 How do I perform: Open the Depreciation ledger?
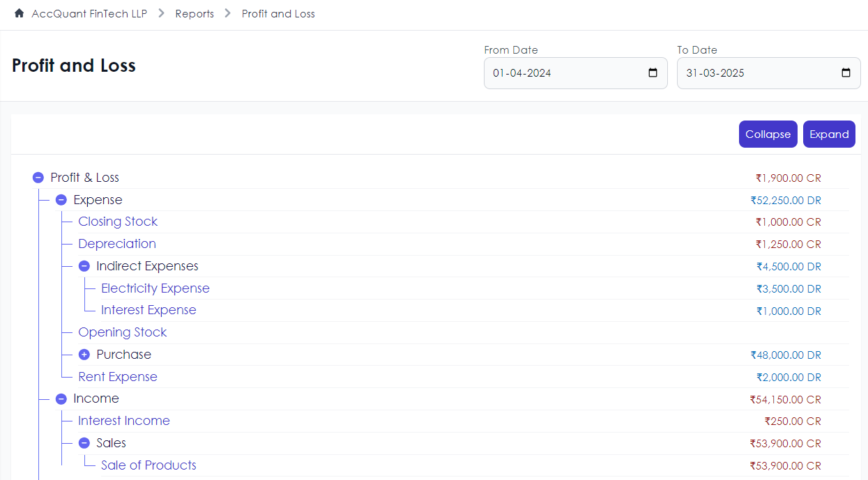(x=117, y=244)
